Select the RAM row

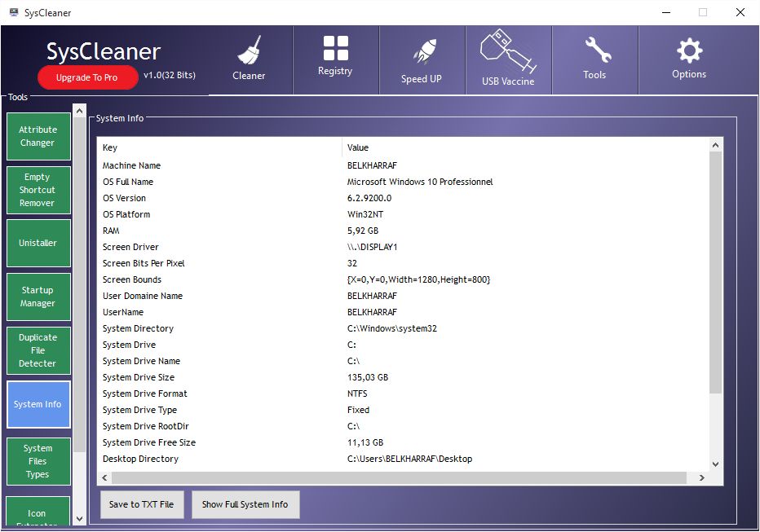(x=404, y=231)
